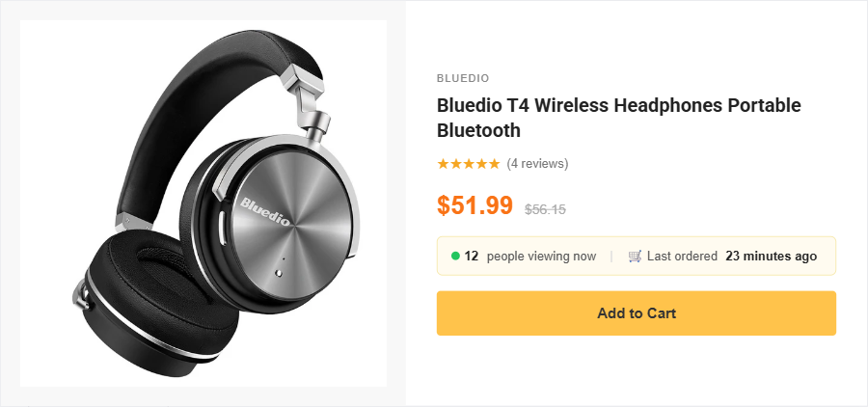Open the (4 reviews) link
868x407 pixels.
tap(537, 164)
